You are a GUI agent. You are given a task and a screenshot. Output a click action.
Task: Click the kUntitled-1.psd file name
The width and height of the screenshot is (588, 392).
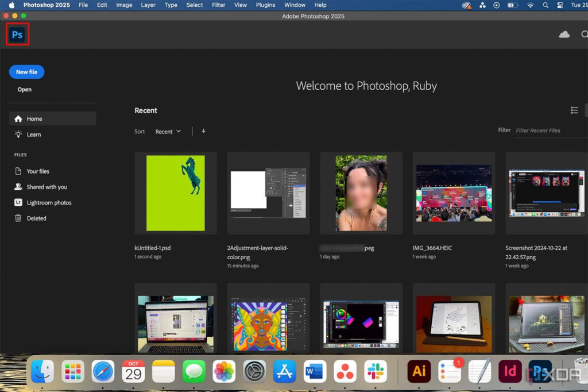pos(153,248)
